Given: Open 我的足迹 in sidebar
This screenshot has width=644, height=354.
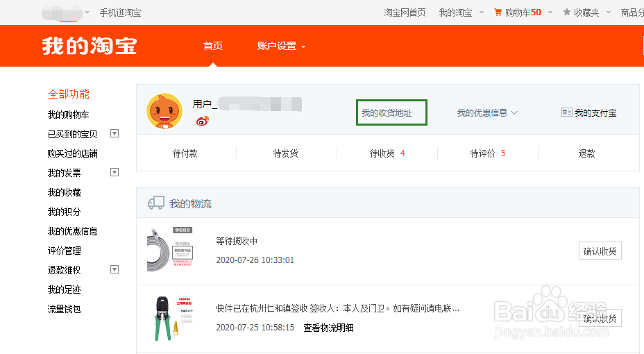Looking at the screenshot, I should tap(64, 289).
